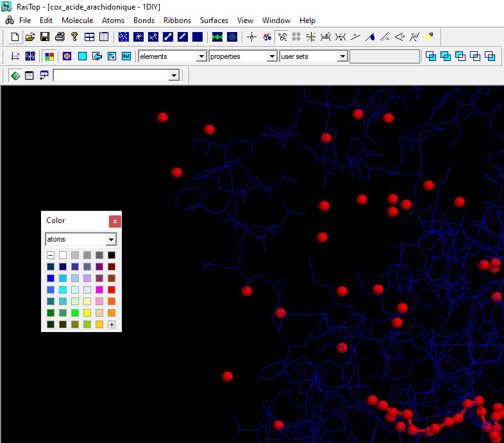Screen dimensions: 504x443
Task: Click the crossed axes with x marks icon
Action: tap(311, 37)
